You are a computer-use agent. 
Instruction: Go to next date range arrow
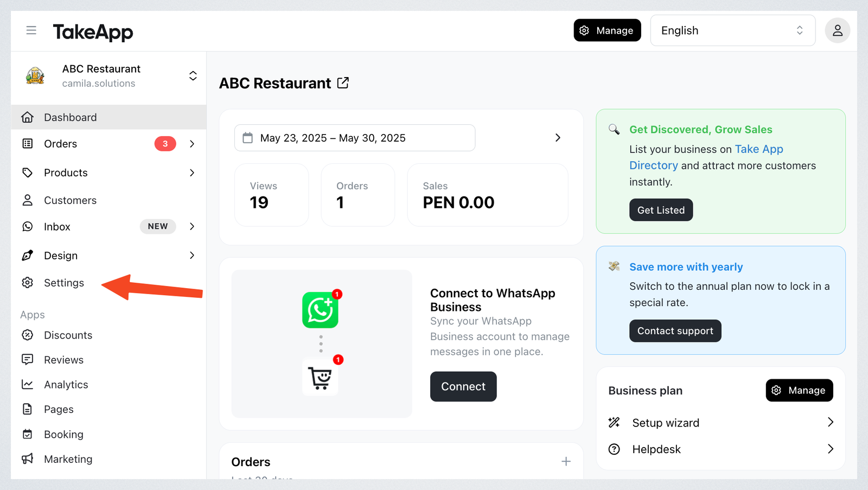(x=558, y=138)
